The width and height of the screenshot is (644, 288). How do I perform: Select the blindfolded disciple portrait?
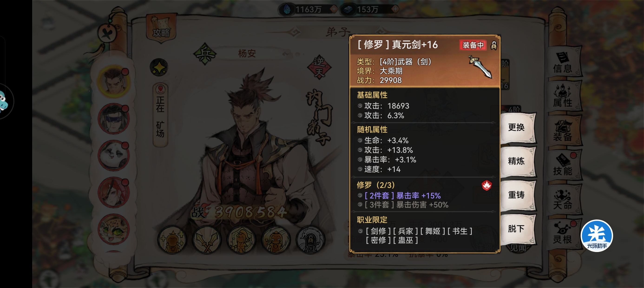(114, 119)
